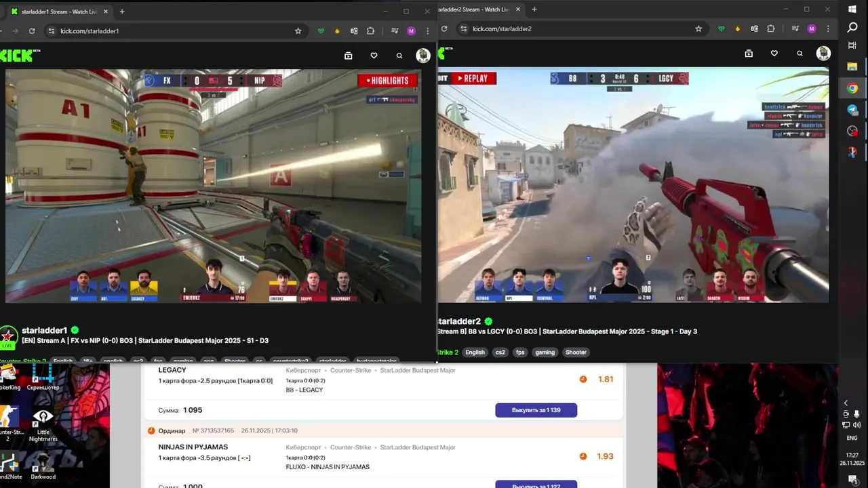The width and height of the screenshot is (868, 488).
Task: Select the gaming tag under starladder2
Action: [x=545, y=352]
